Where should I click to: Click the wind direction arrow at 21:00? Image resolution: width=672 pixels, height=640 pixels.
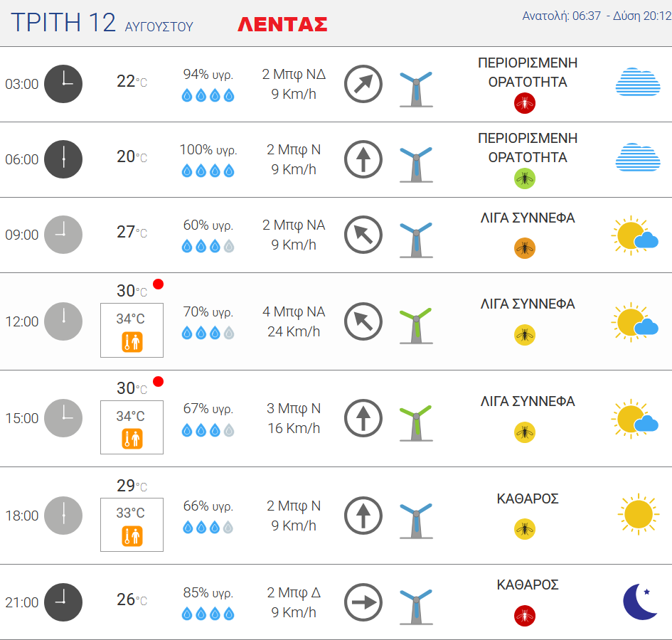[363, 602]
